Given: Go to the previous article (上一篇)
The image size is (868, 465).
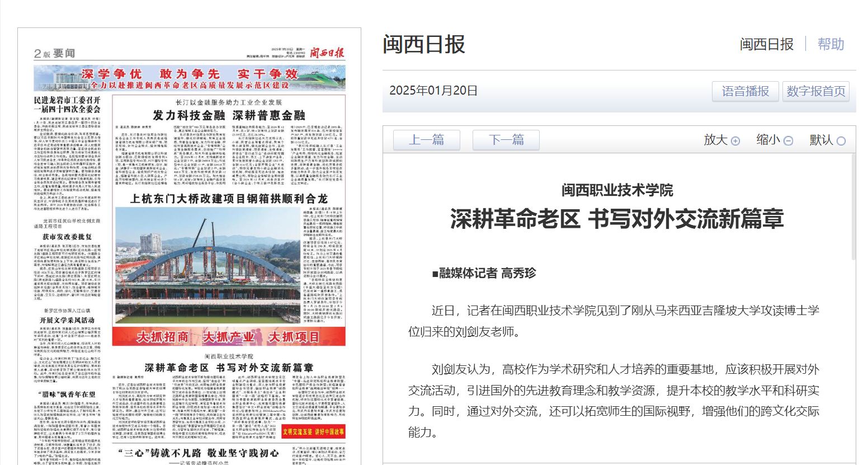Looking at the screenshot, I should (x=427, y=140).
